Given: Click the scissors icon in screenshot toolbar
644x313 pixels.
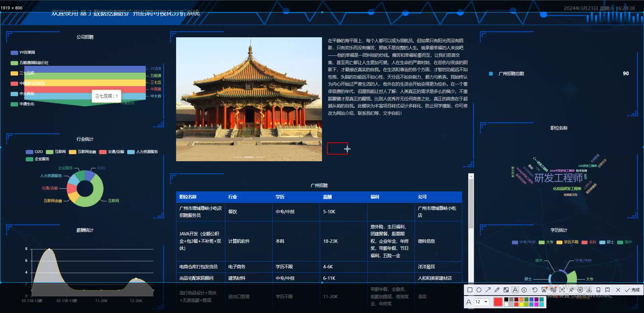Looking at the screenshot, I should pyautogui.click(x=544, y=290).
